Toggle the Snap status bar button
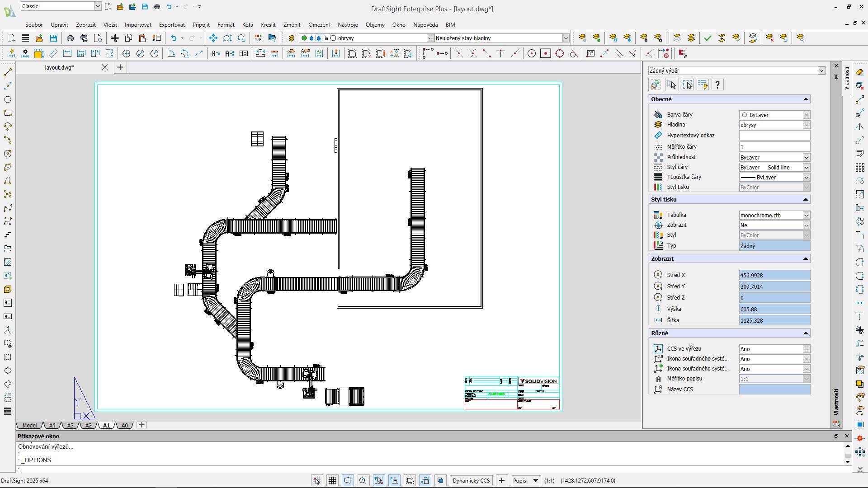The height and width of the screenshot is (488, 868). [317, 481]
